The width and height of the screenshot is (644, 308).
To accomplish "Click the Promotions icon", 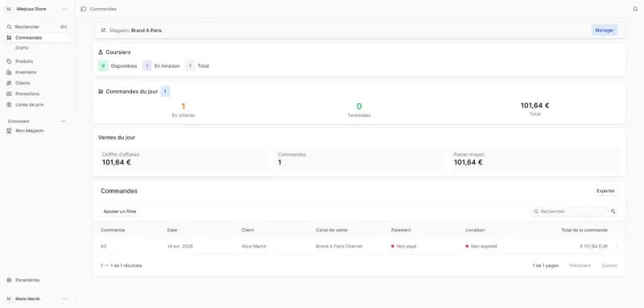I will coord(9,94).
